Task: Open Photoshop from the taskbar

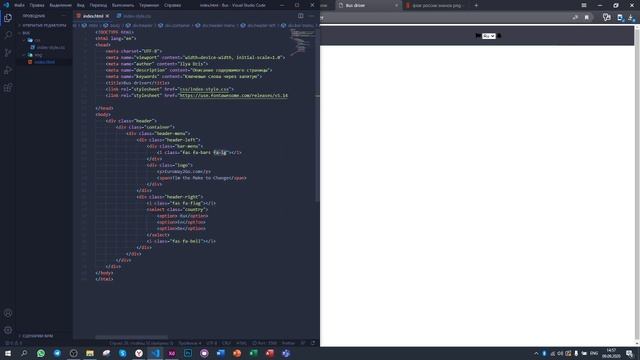Action: (188, 353)
